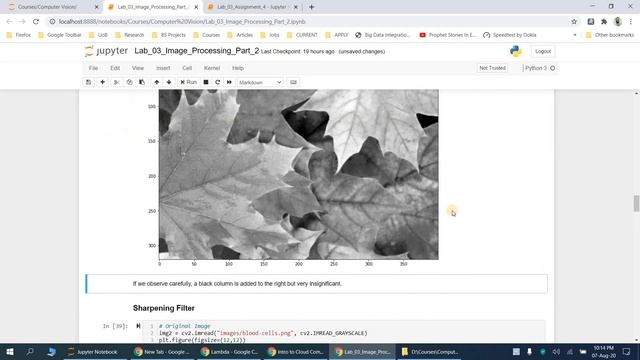Viewport: 640px width, 360px height.
Task: Open the Prophet Stories bookmark
Action: pos(448,35)
